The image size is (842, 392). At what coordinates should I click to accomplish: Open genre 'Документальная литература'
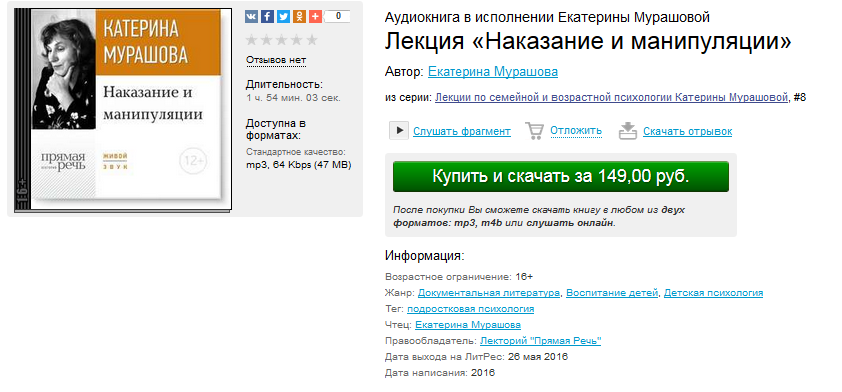coord(489,293)
